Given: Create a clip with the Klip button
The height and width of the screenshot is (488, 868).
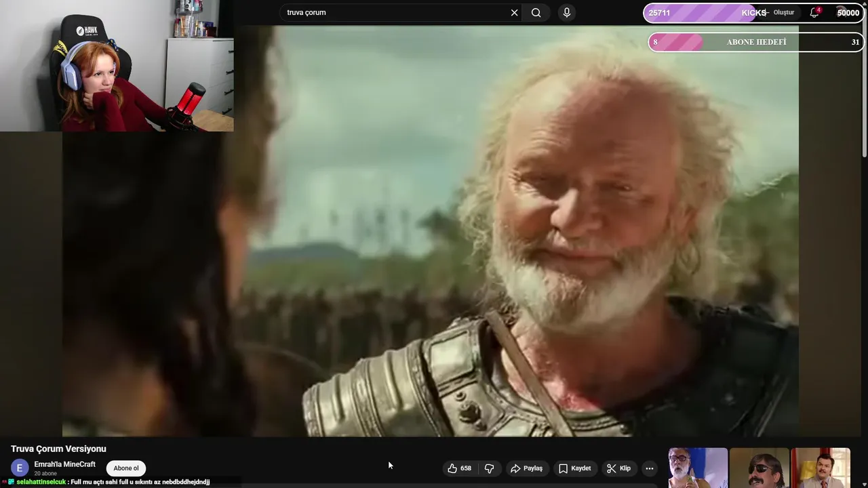Looking at the screenshot, I should pyautogui.click(x=618, y=468).
